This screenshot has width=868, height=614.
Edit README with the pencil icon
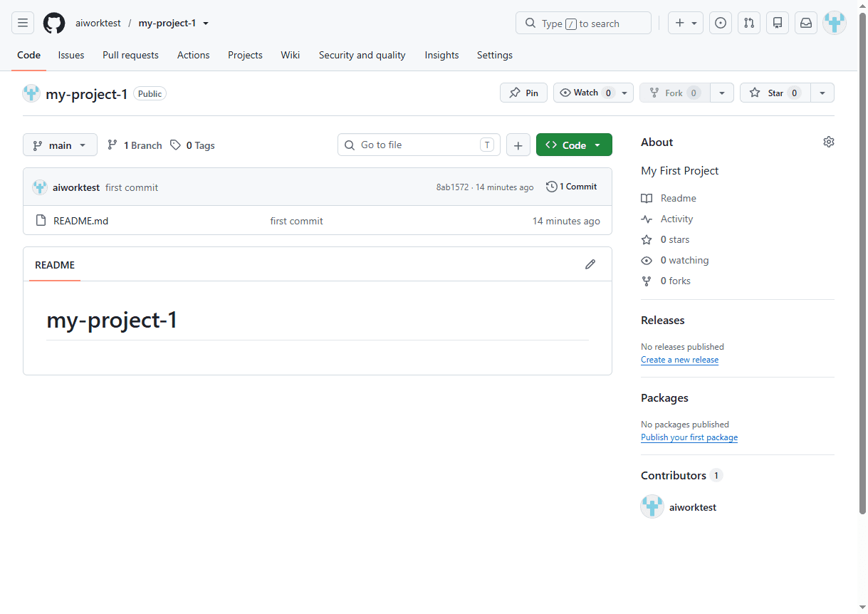pyautogui.click(x=590, y=264)
